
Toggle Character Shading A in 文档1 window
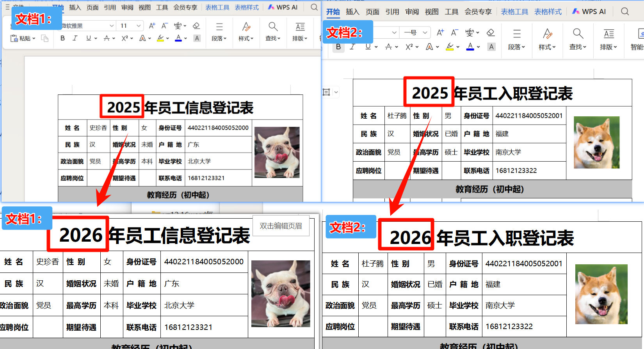click(x=197, y=38)
